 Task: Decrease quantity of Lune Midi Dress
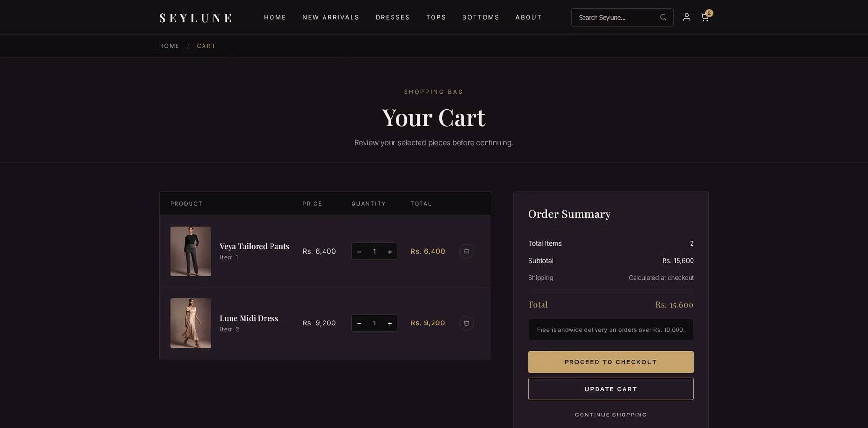[359, 323]
